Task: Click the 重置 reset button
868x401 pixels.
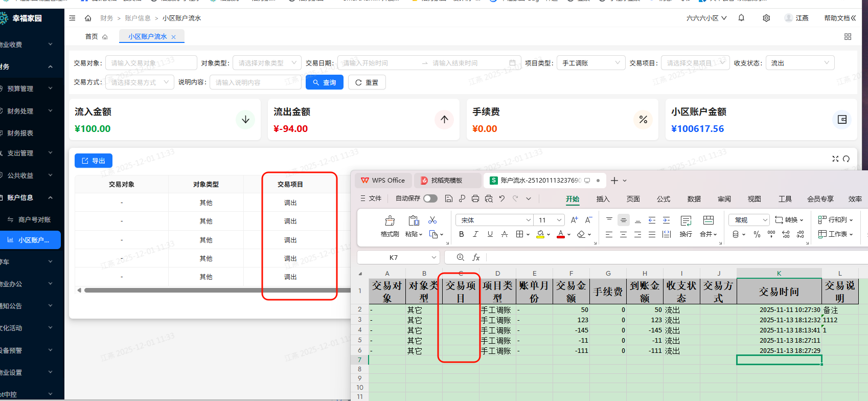Action: coord(367,82)
